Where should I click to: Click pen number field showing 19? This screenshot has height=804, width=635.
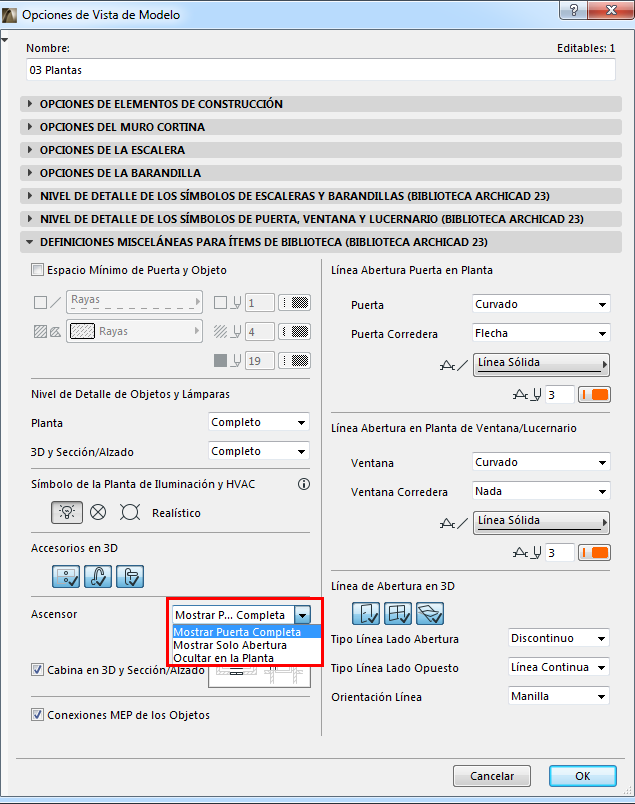(260, 360)
